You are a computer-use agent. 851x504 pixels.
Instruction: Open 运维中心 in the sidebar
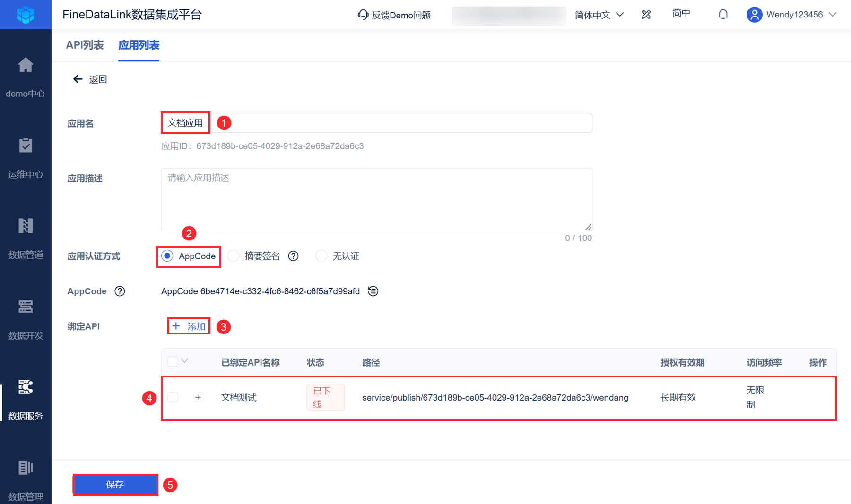(26, 158)
